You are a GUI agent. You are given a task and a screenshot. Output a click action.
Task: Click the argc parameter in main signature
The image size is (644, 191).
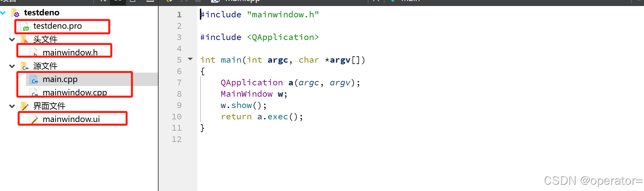tap(278, 60)
